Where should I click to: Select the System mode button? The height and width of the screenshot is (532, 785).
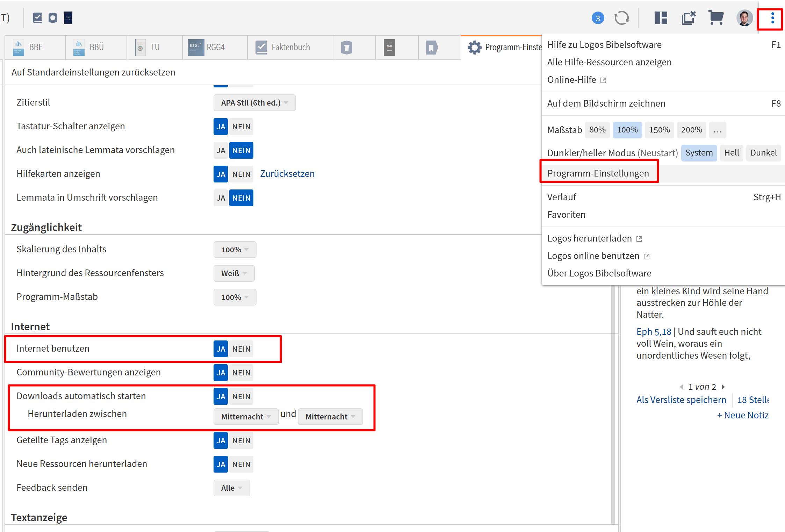699,153
